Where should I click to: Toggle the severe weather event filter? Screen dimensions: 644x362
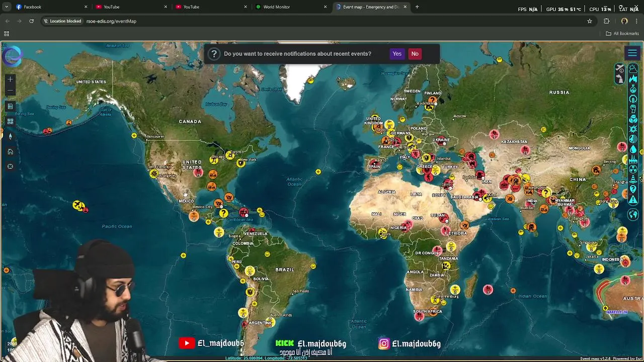click(633, 69)
